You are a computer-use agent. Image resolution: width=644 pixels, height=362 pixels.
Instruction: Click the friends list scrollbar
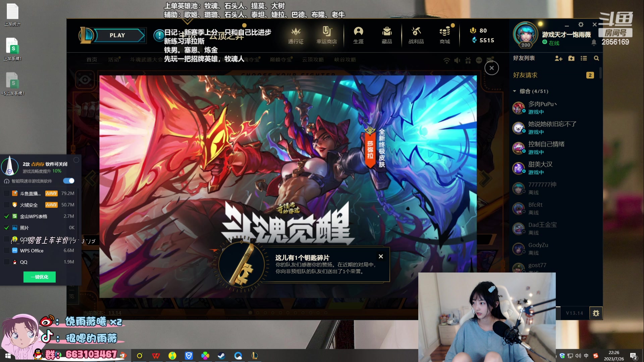point(600,73)
